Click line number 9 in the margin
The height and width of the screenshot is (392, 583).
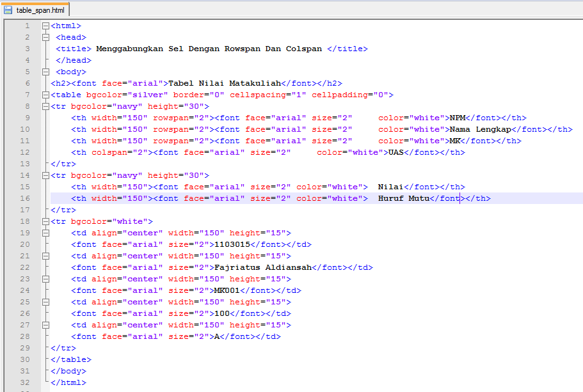[x=26, y=118]
